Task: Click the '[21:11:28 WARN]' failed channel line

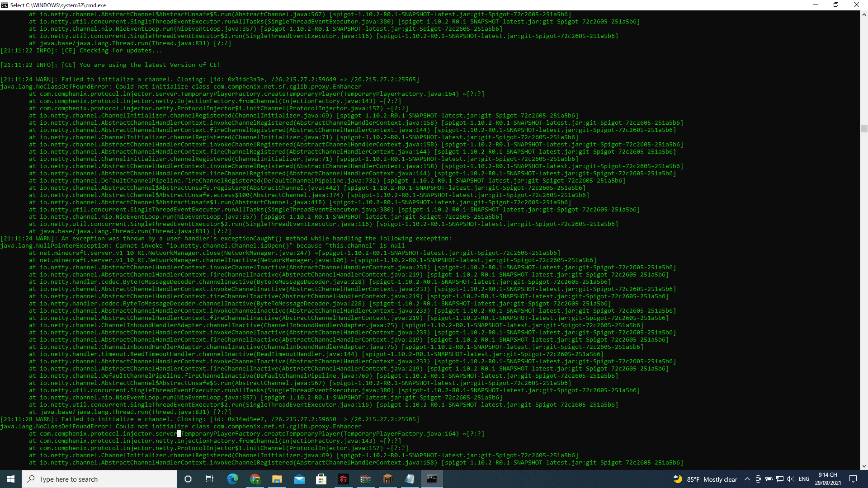Action: coord(210,419)
